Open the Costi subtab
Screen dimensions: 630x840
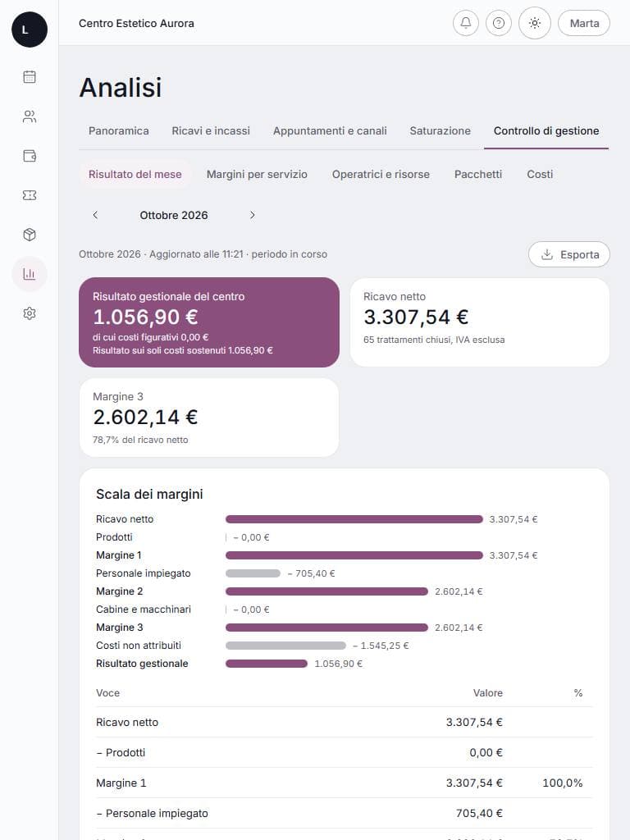(x=540, y=174)
